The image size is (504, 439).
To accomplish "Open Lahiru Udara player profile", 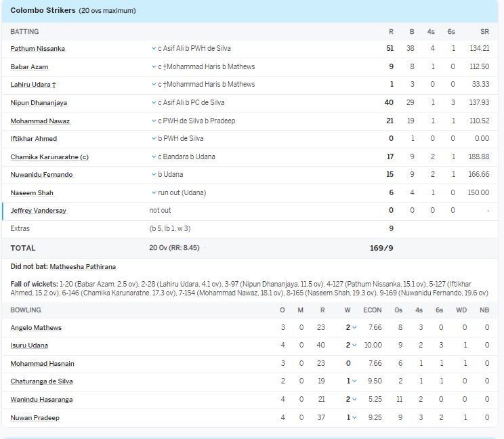I will point(33,85).
